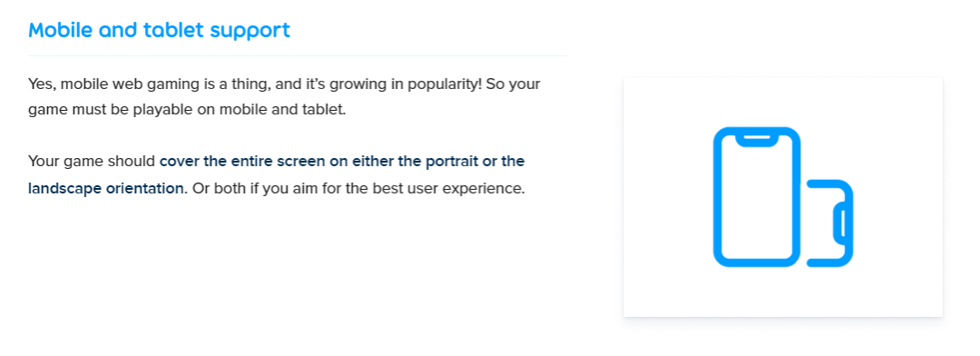
Task: Click the notch on the small sideways phone
Action: tap(840, 223)
